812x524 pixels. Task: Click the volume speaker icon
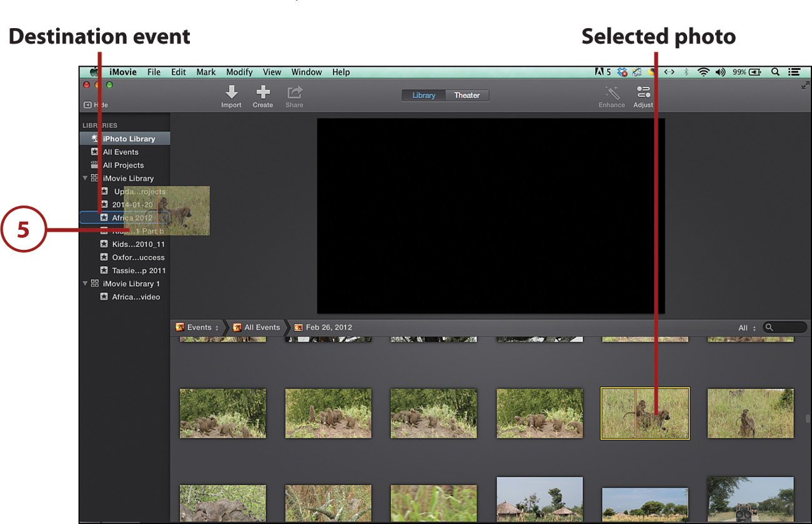tap(721, 72)
